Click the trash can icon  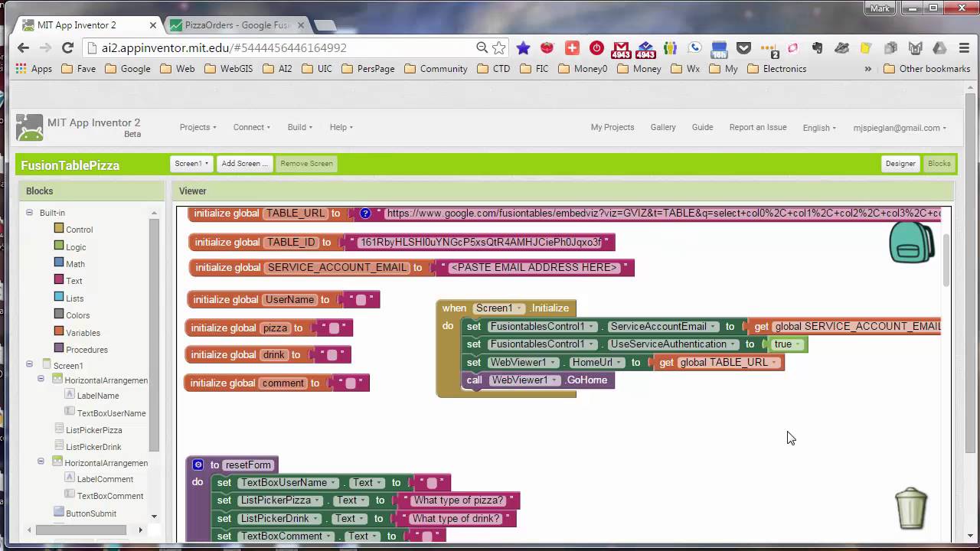pyautogui.click(x=911, y=508)
